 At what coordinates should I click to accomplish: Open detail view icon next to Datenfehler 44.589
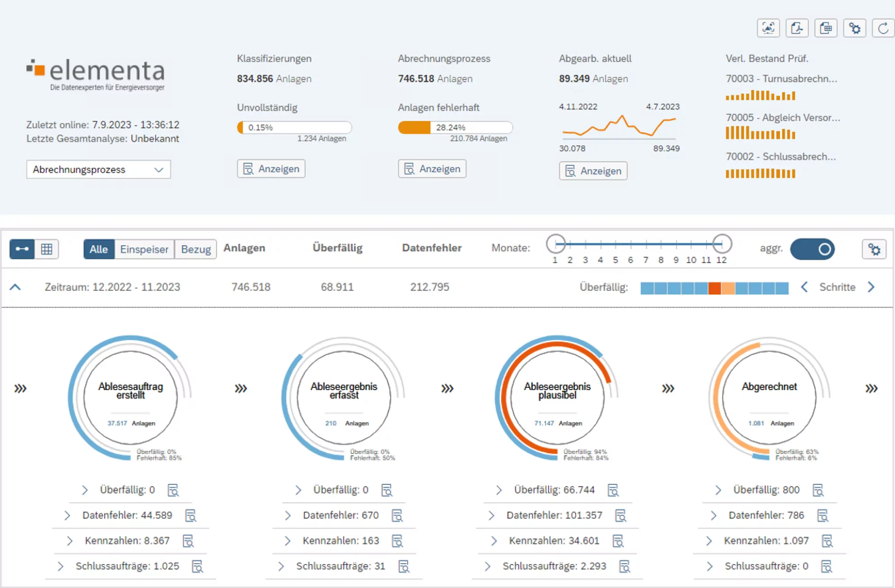tap(191, 515)
